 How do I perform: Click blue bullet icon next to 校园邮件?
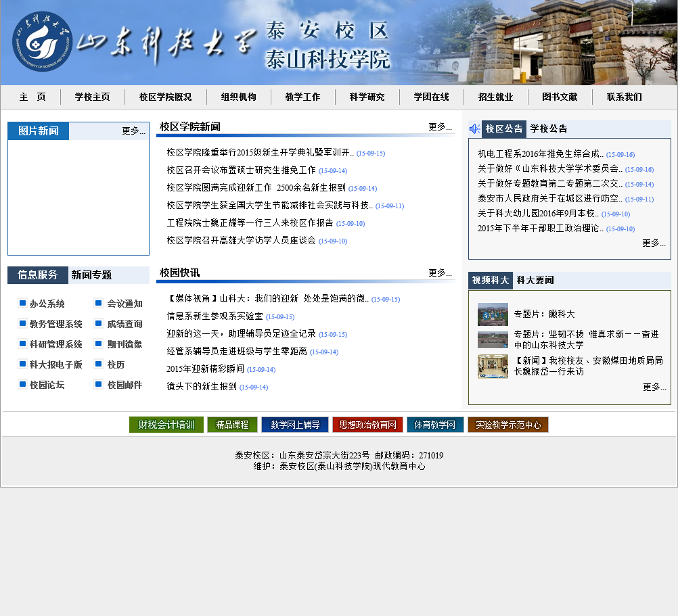click(x=99, y=384)
